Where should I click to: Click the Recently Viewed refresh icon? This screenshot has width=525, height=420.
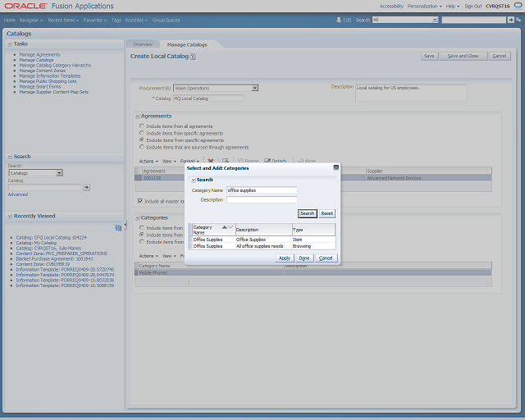118,228
